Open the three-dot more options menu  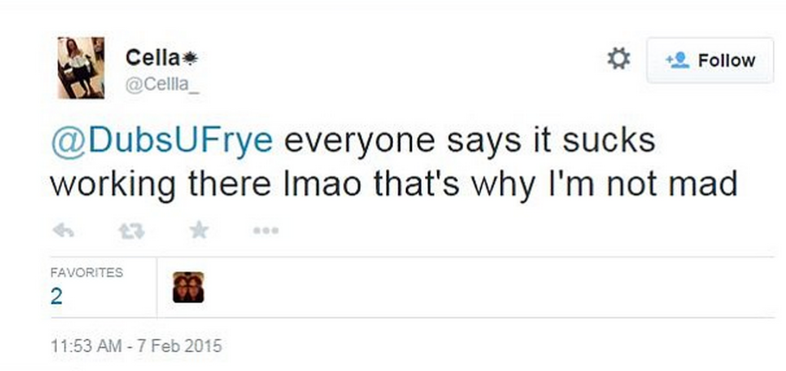(266, 231)
